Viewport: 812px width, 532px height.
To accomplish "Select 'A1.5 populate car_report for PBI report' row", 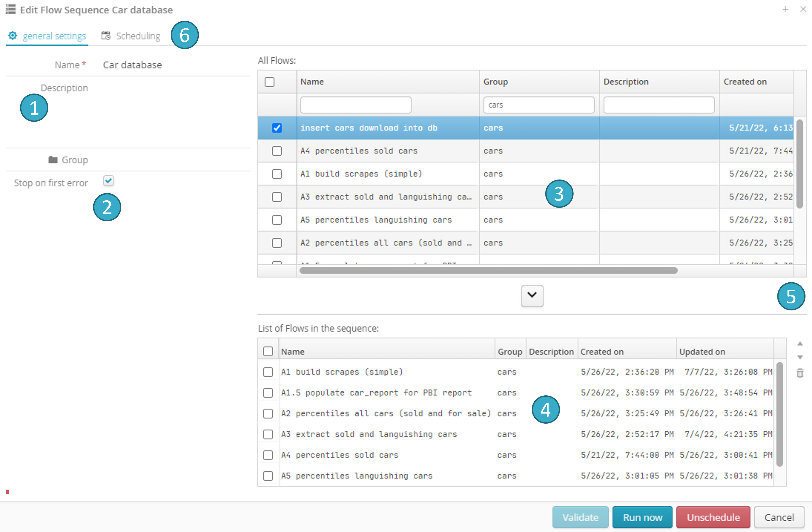I will [x=516, y=393].
